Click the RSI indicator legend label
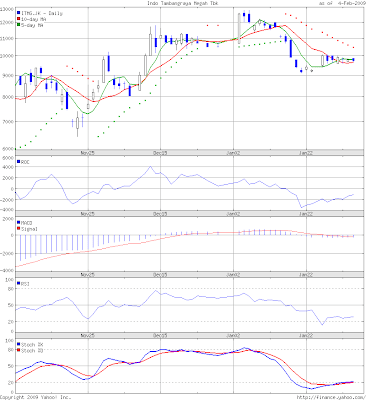Screen dimensions: 366x400 [x=25, y=284]
